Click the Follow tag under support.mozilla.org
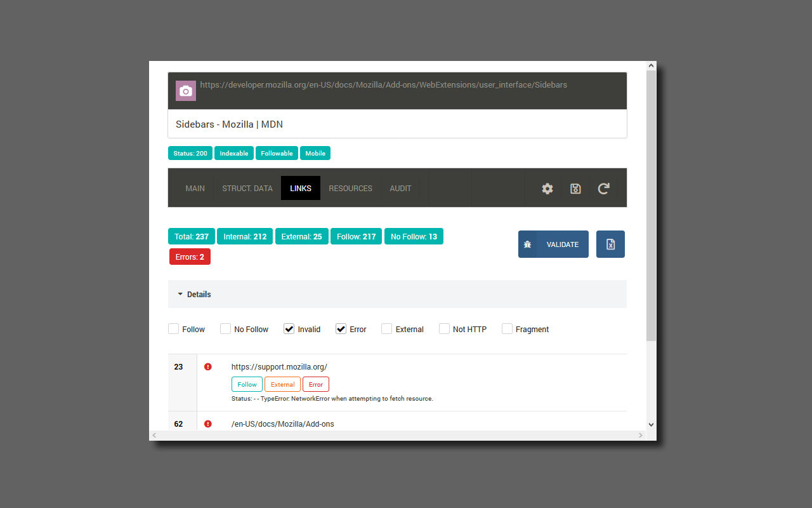The height and width of the screenshot is (508, 812). pyautogui.click(x=247, y=384)
